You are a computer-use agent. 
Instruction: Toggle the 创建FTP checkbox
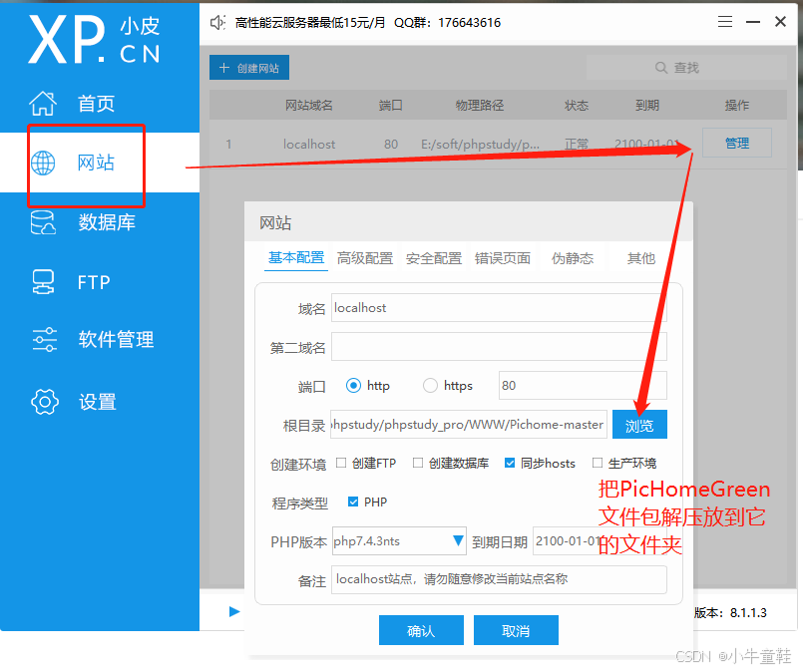pos(341,463)
